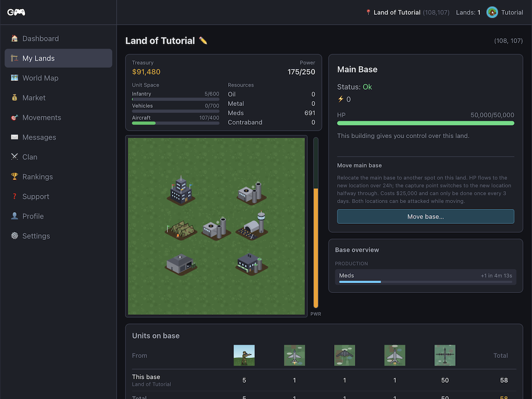Click the $91,480 treasury value
The height and width of the screenshot is (399, 532).
(146, 72)
